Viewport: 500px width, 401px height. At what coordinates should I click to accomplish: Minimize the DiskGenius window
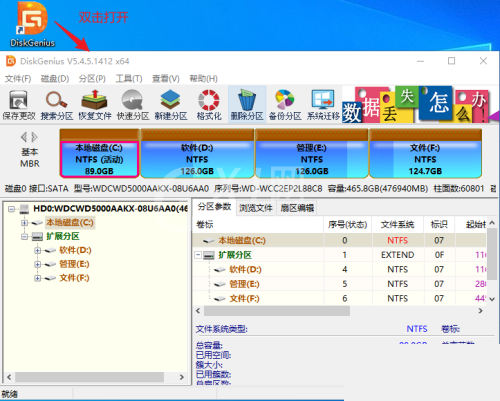[421, 61]
